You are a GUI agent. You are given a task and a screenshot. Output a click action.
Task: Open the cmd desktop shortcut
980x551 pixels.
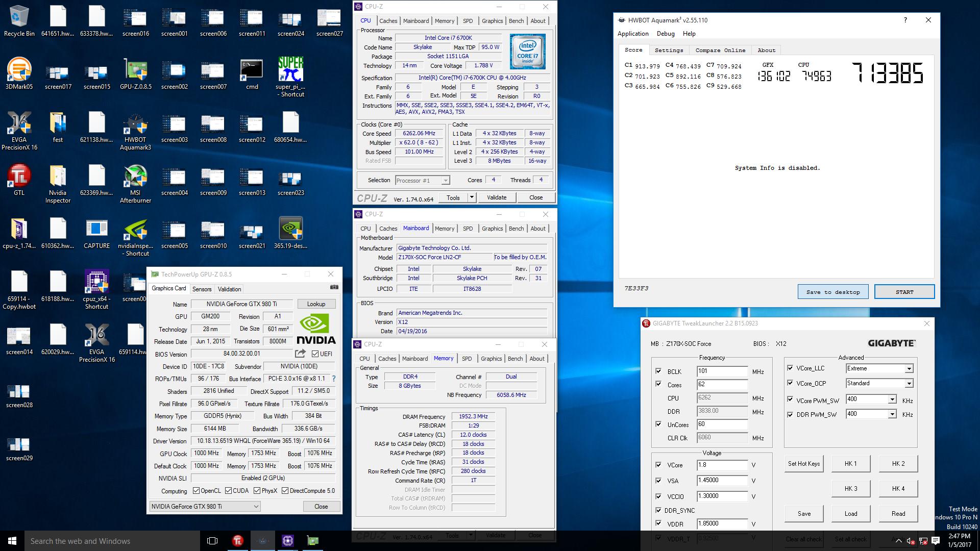click(252, 74)
